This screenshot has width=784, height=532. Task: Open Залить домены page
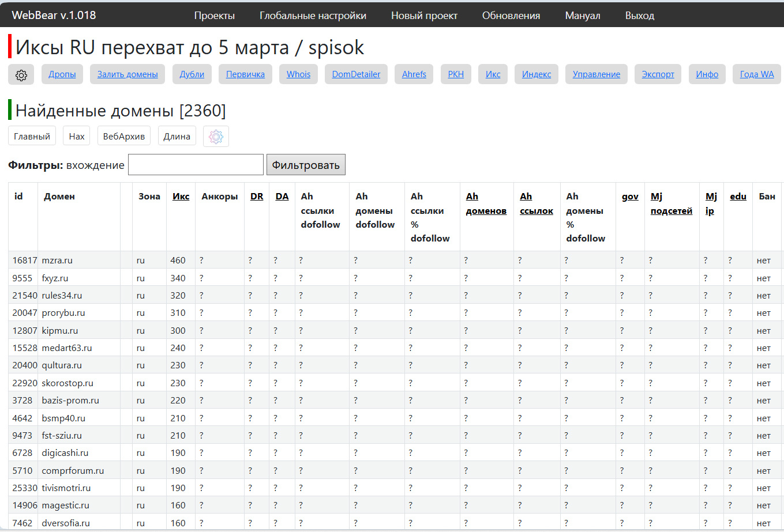coord(127,74)
